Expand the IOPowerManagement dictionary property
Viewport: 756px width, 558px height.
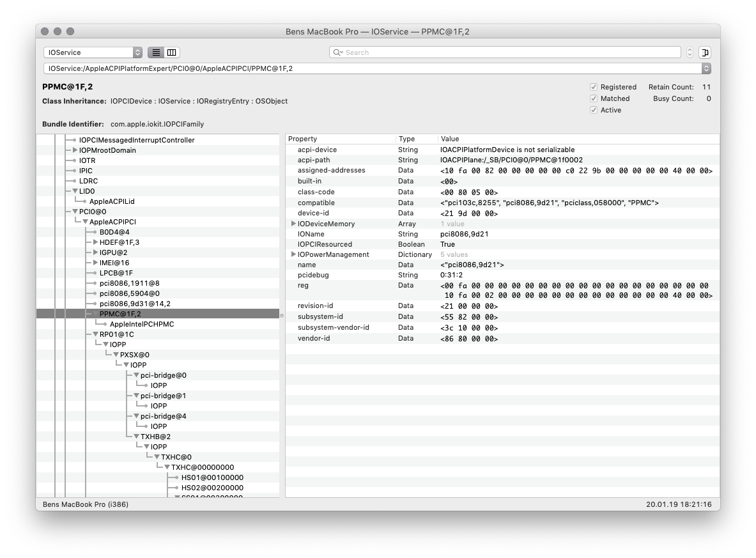pyautogui.click(x=293, y=254)
